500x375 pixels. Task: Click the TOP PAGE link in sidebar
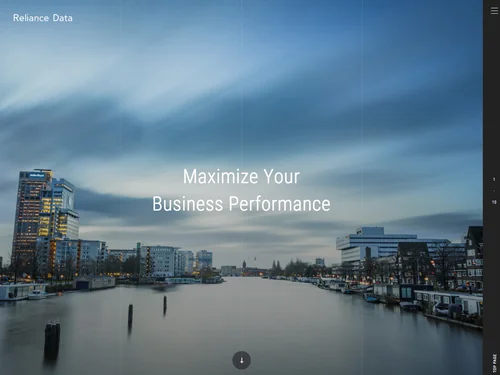pos(494,363)
